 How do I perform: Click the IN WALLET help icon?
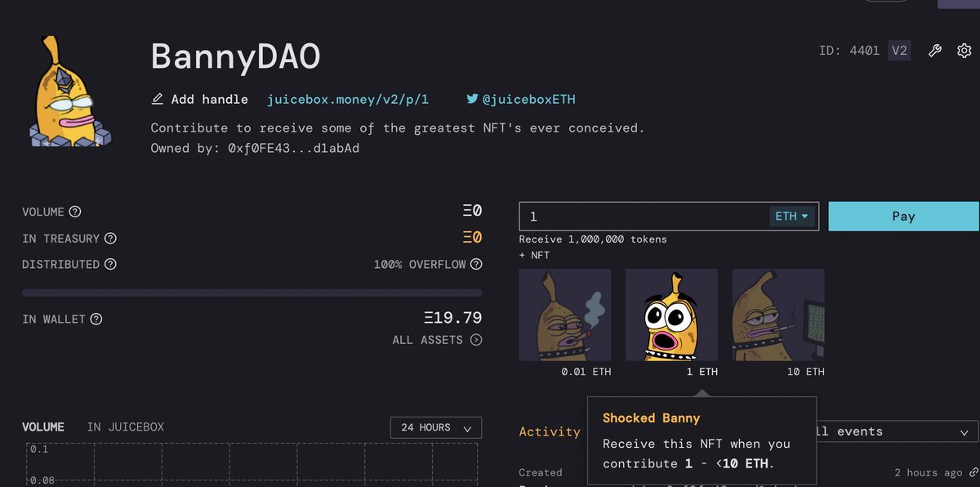[x=96, y=319]
